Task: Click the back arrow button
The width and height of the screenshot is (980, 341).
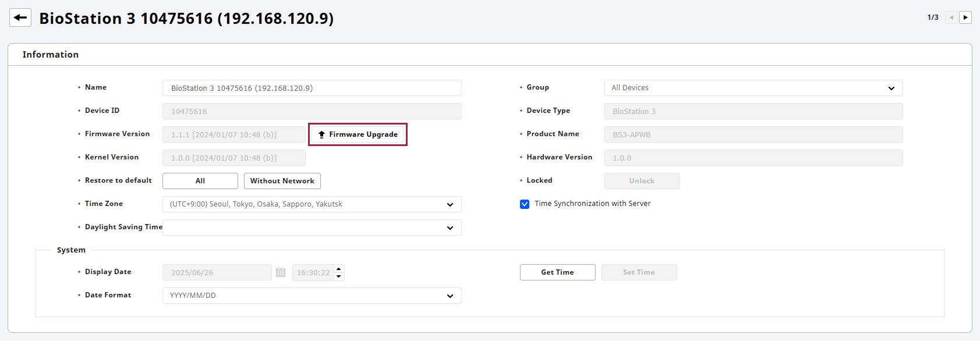Action: tap(20, 17)
